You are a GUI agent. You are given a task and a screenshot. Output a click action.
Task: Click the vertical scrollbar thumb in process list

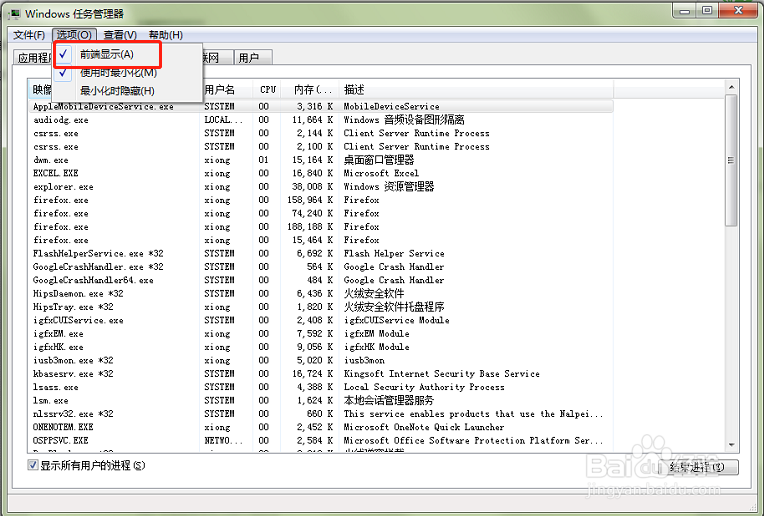point(731,160)
